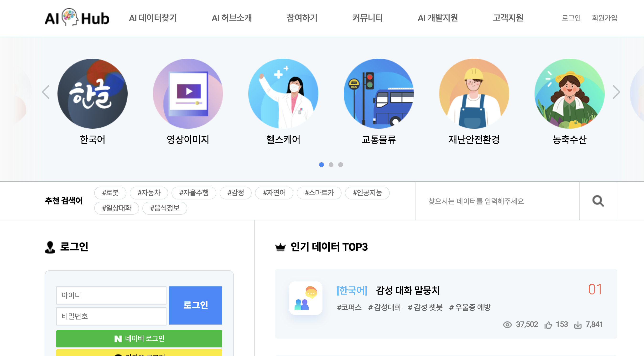
Task: Click the 네이버 로그인 button
Action: [139, 339]
